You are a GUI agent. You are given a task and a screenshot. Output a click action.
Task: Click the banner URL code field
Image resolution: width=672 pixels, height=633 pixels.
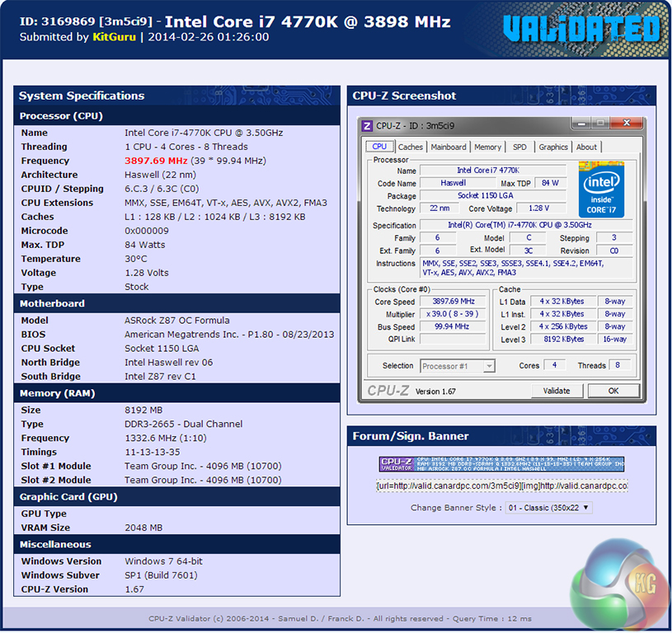(502, 486)
